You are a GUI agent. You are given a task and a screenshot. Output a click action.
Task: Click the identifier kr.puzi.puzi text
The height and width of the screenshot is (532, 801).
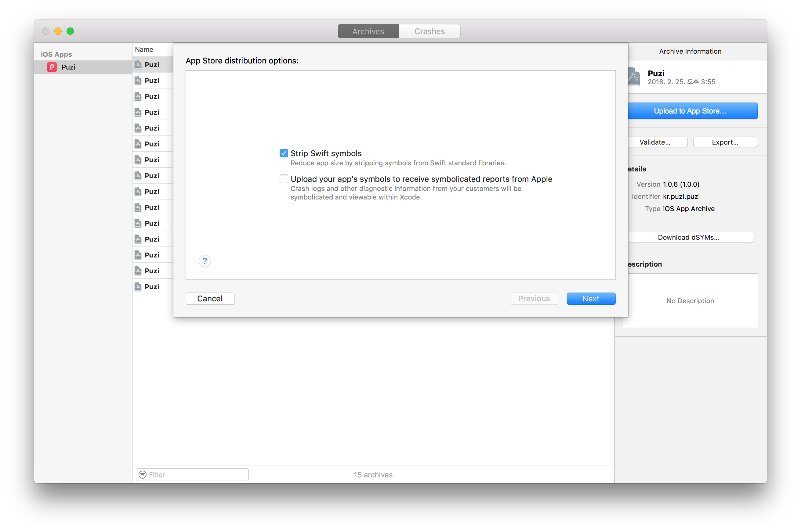tap(681, 196)
